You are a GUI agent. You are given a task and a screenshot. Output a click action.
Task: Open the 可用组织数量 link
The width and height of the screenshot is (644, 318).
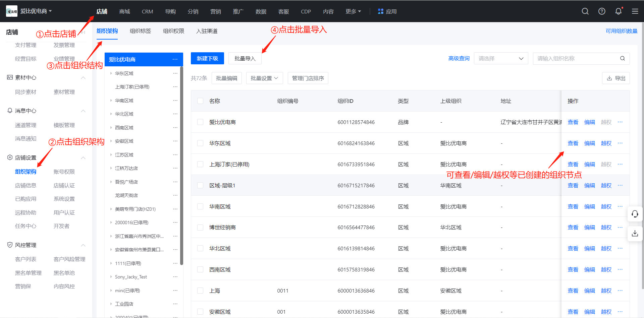(x=621, y=31)
